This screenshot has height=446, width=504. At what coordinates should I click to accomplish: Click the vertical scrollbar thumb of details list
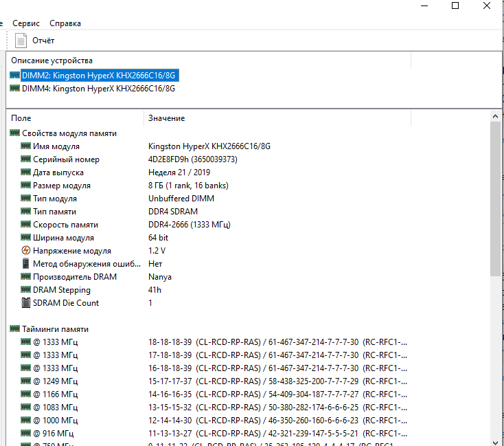coord(495,199)
